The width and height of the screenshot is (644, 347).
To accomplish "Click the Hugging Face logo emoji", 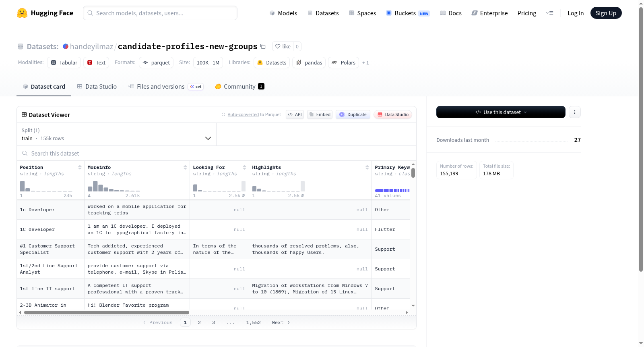I will (22, 13).
